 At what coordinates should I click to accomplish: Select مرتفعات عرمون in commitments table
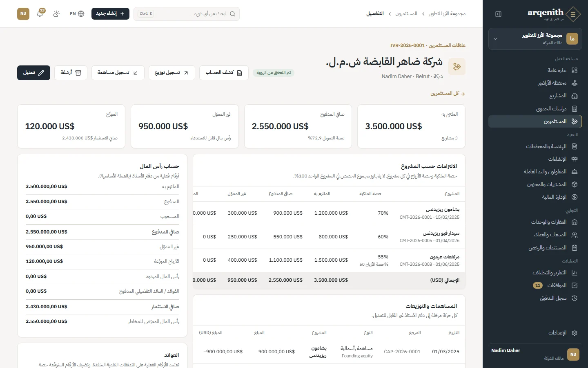445,257
